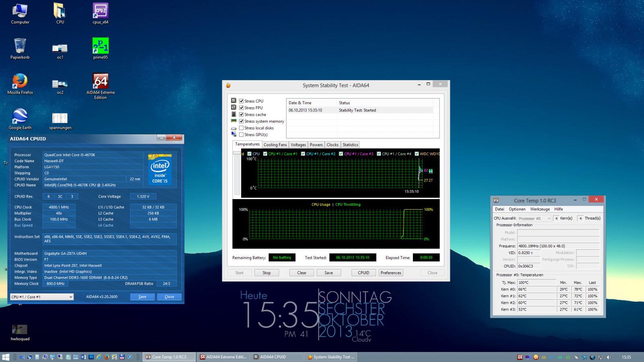The width and height of the screenshot is (644, 362).
Task: Enable Stress local disks checkbox
Action: coord(241,128)
